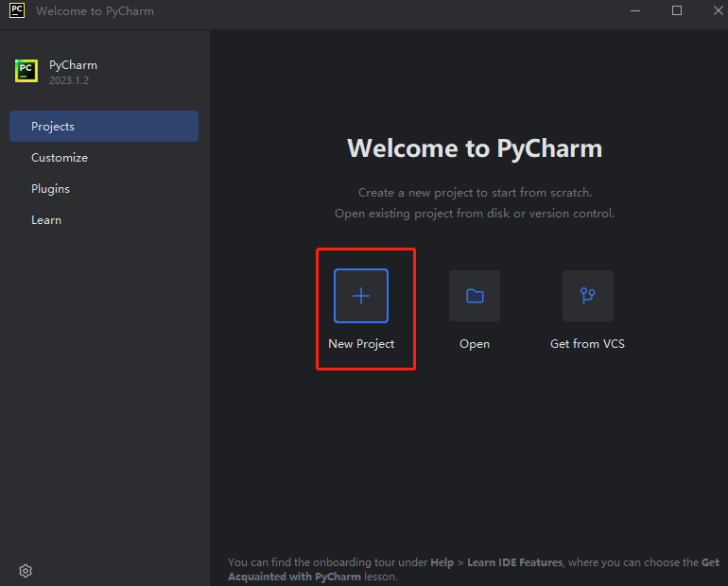Click the Welcome to PyCharm heading
This screenshot has height=586, width=728.
coord(475,148)
